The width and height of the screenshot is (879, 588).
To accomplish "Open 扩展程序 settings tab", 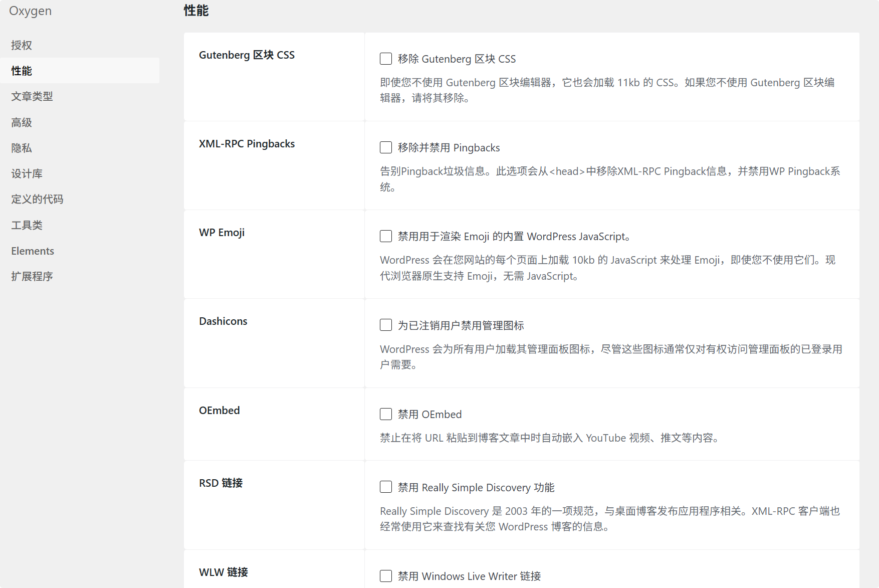I will (80, 276).
